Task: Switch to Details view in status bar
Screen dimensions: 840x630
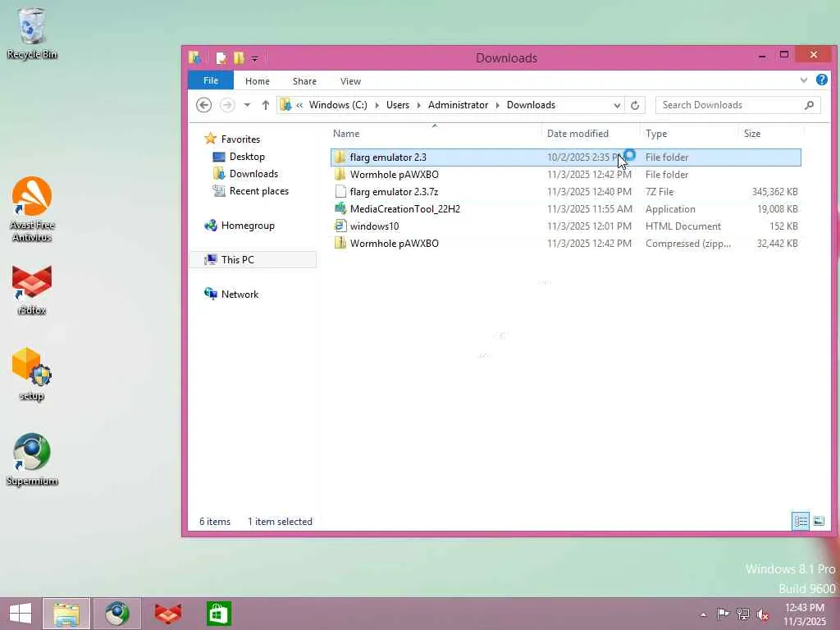Action: pos(801,521)
